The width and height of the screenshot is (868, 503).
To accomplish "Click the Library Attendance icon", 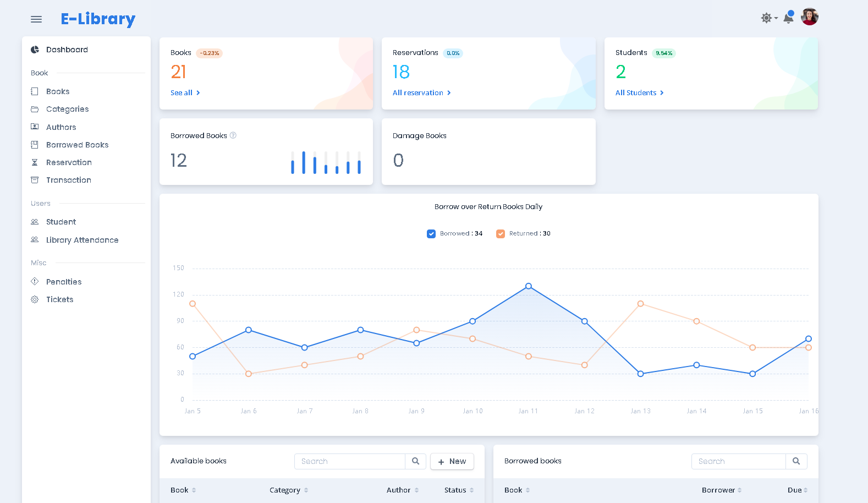I will [x=35, y=239].
